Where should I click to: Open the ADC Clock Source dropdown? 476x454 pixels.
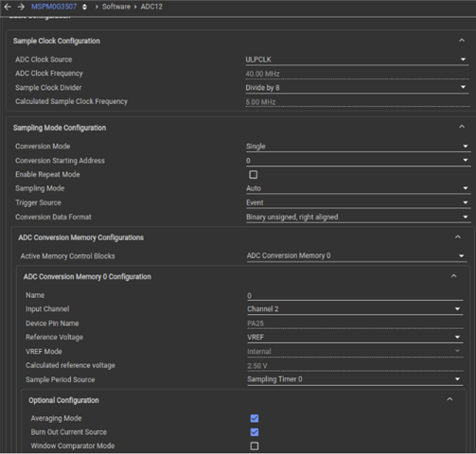(357, 60)
